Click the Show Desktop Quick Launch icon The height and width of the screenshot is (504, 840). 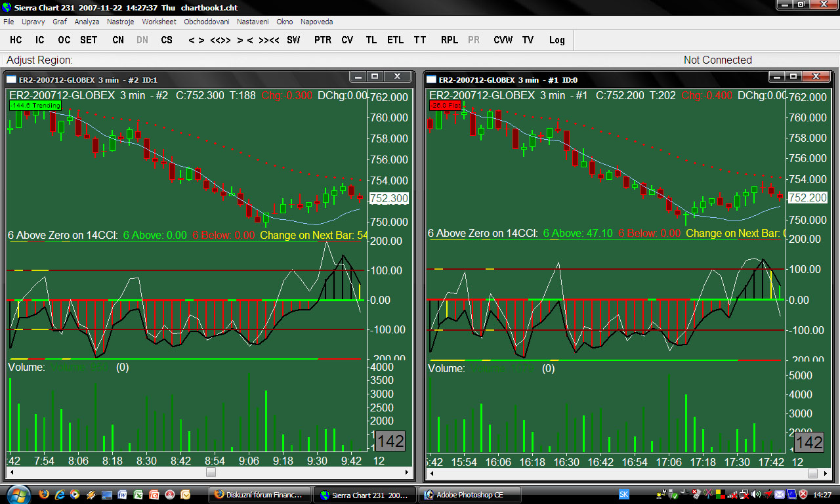[x=107, y=494]
